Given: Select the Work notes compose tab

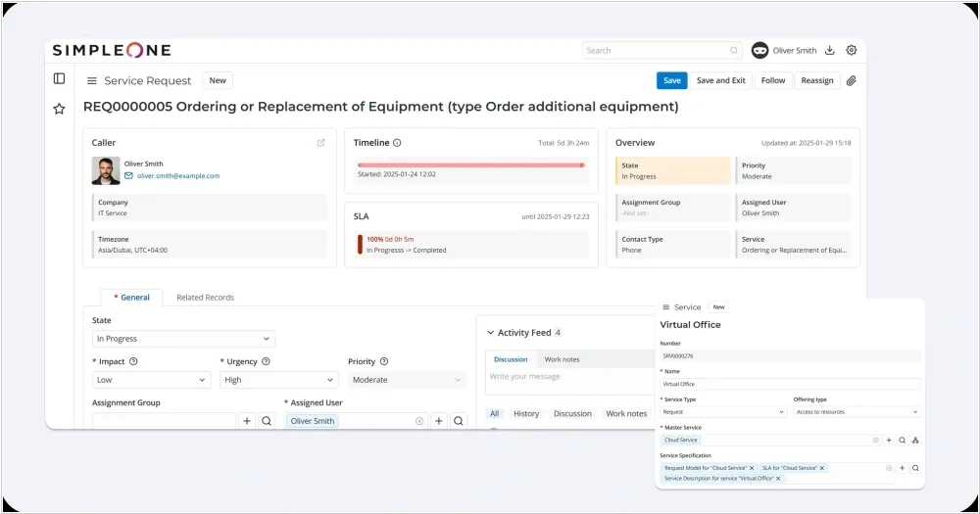Looking at the screenshot, I should pyautogui.click(x=562, y=359).
